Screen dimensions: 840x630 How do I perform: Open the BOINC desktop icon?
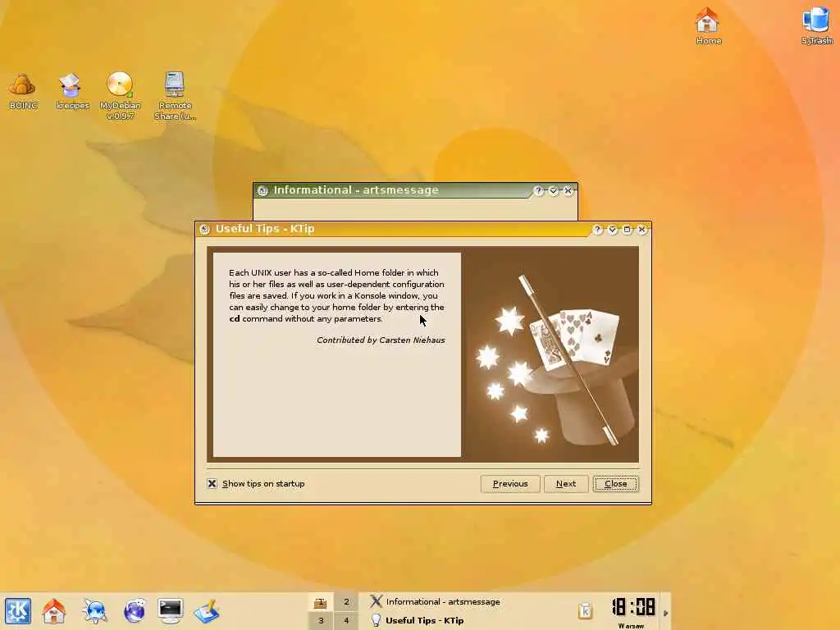point(23,92)
